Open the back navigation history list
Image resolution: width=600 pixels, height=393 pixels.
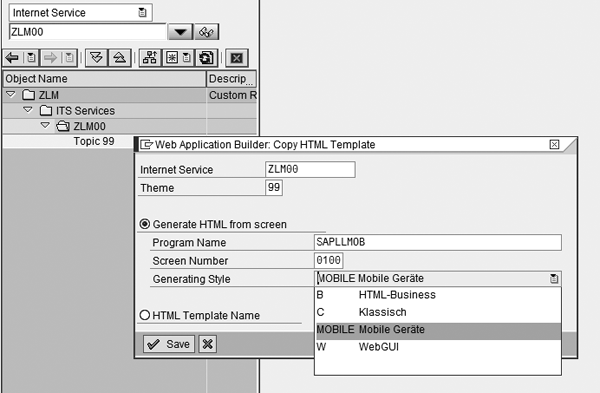(x=31, y=58)
